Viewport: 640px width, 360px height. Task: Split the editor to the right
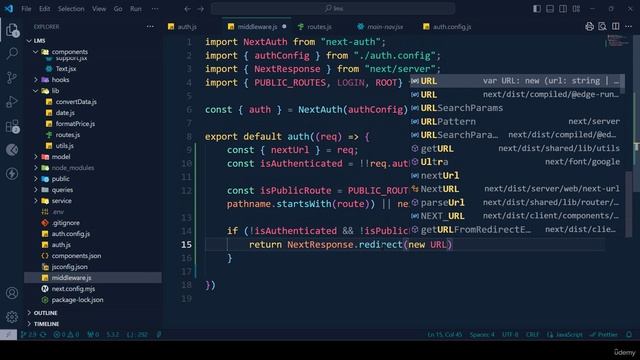[616, 27]
